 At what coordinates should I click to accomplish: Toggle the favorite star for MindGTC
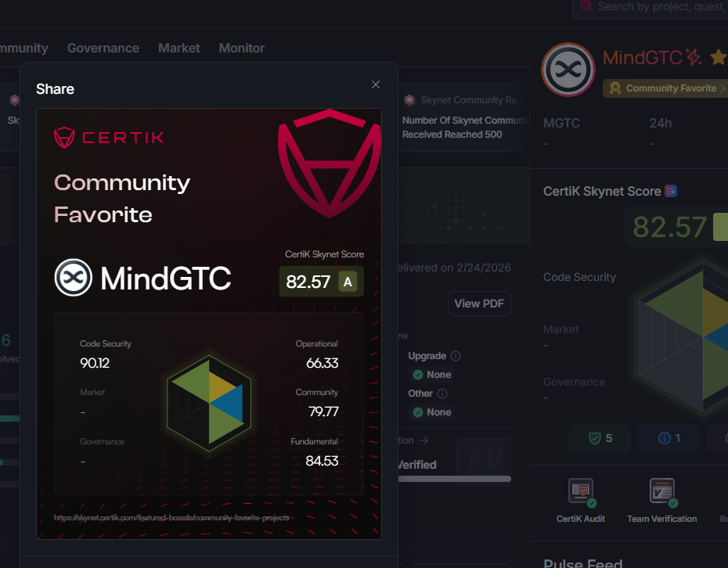pos(719,58)
